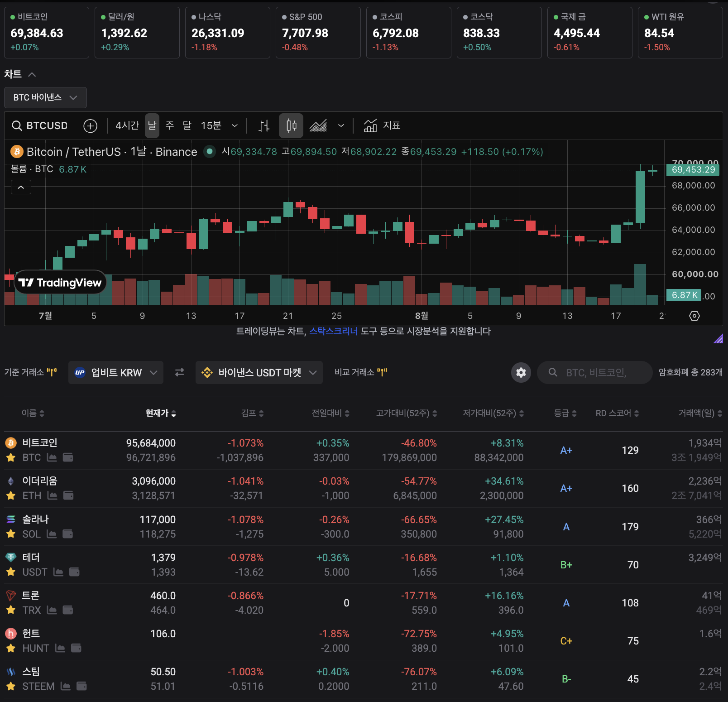This screenshot has width=728, height=702.
Task: Open ETH chart icon in row
Action: (x=53, y=495)
